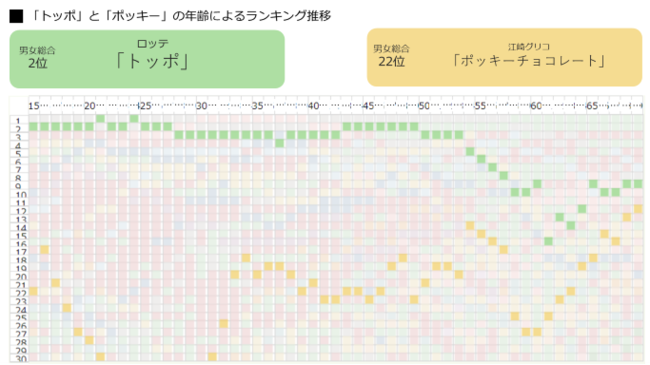Click the rank 1 row label
The width and height of the screenshot is (650, 365).
(18, 121)
